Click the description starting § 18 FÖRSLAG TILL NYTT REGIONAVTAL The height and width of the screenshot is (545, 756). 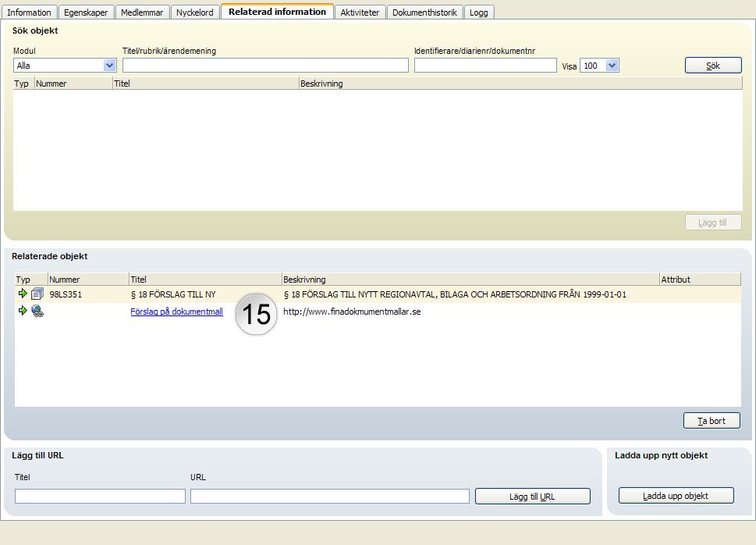(x=455, y=294)
